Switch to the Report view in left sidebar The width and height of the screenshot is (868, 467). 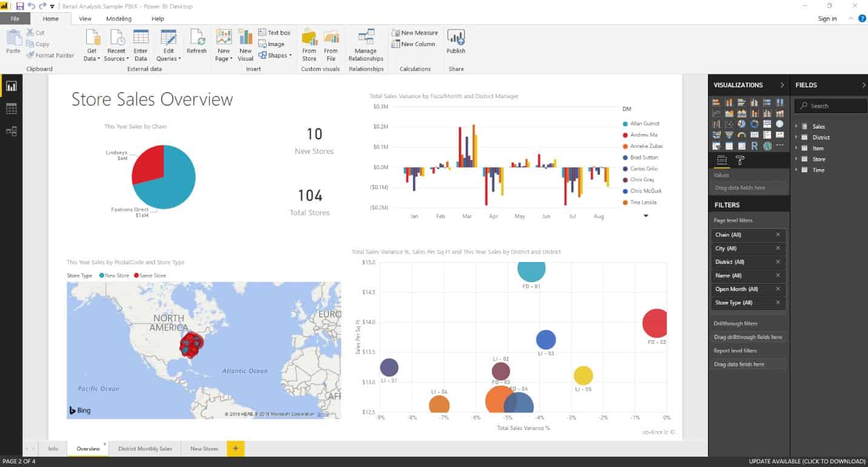click(x=11, y=86)
